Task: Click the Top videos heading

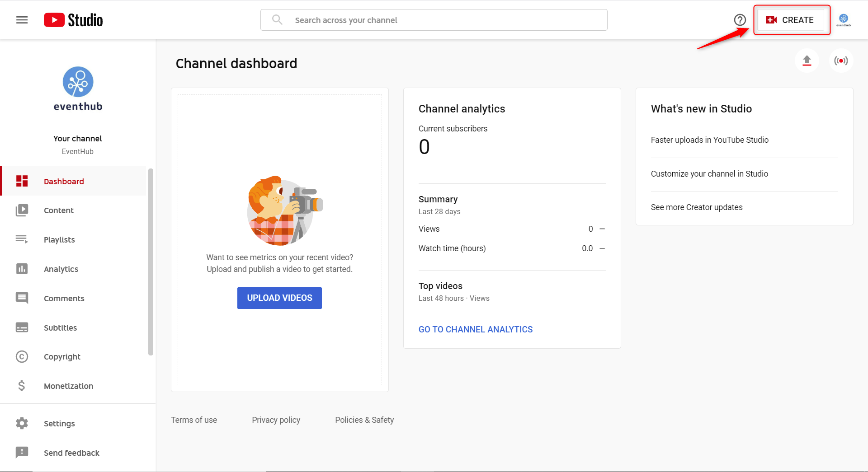Action: (x=440, y=286)
